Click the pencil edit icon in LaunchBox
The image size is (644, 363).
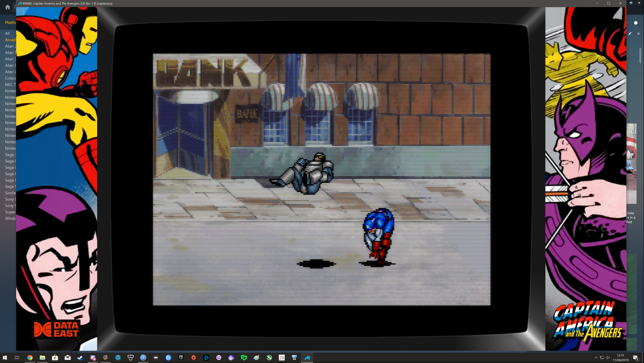click(x=630, y=34)
